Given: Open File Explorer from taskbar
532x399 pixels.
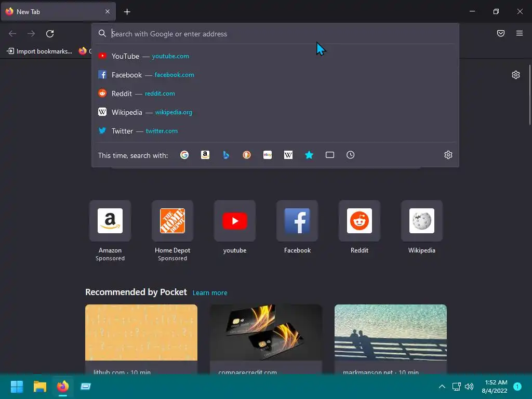Looking at the screenshot, I should pyautogui.click(x=39, y=387).
